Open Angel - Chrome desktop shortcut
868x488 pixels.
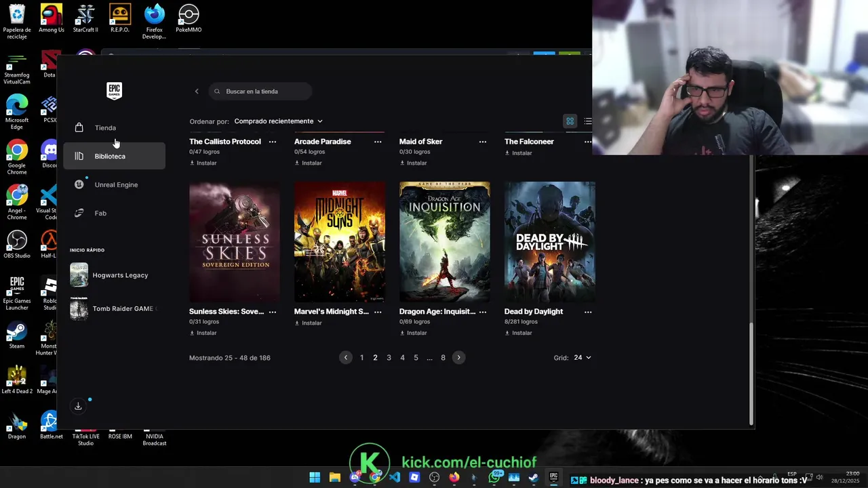coord(17,203)
